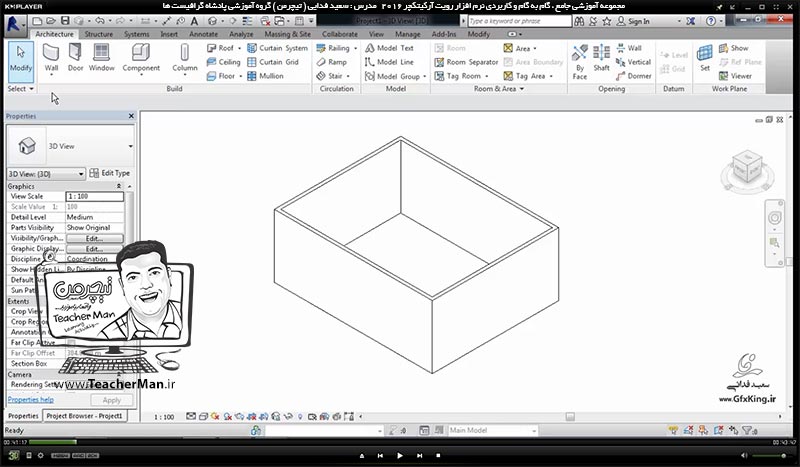Viewport: 800px width, 467px height.
Task: Select the Shaft opening tool
Action: coord(602,58)
